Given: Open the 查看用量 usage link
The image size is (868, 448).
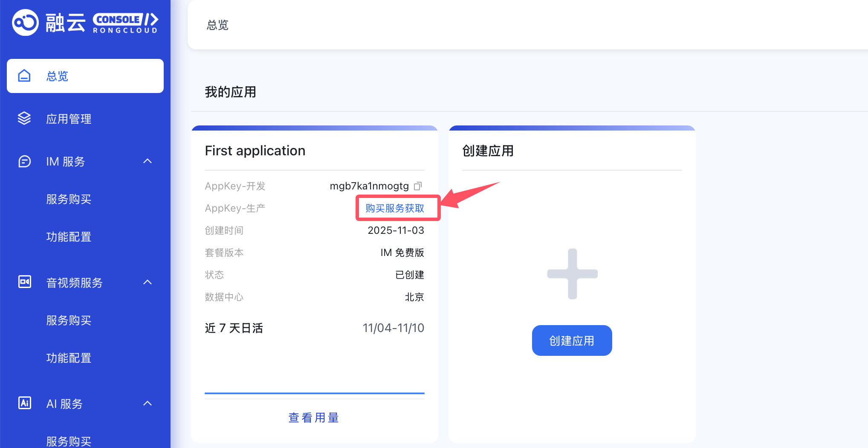Looking at the screenshot, I should point(314,418).
